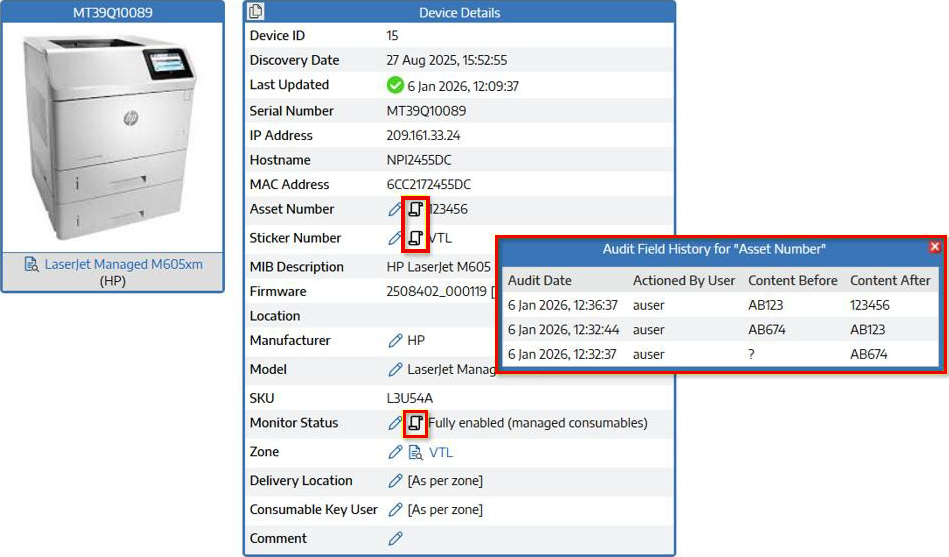Screen dimensions: 949x557
Task: Click the Audit Field History popup title
Action: tap(714, 249)
